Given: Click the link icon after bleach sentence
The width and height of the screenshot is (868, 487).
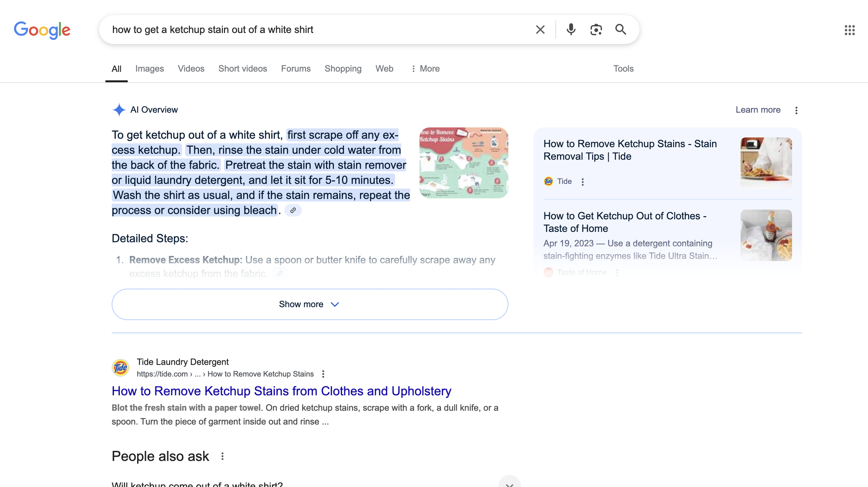Looking at the screenshot, I should (x=293, y=210).
